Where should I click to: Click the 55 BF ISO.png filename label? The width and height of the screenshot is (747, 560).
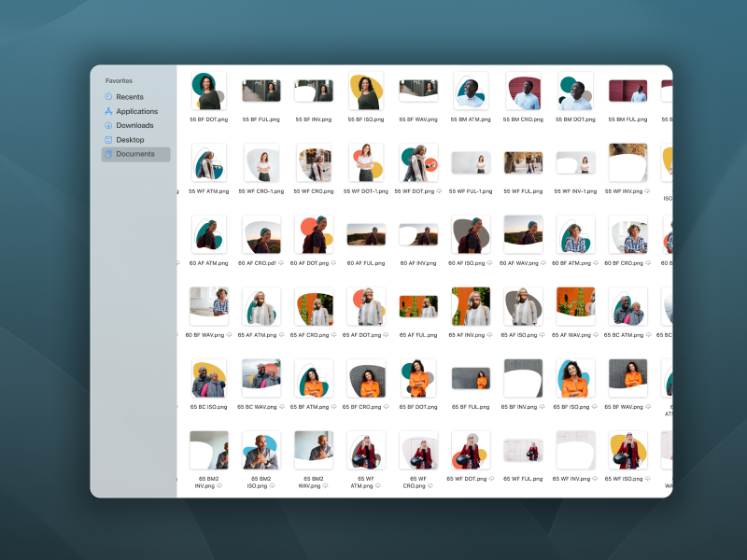coord(366,119)
